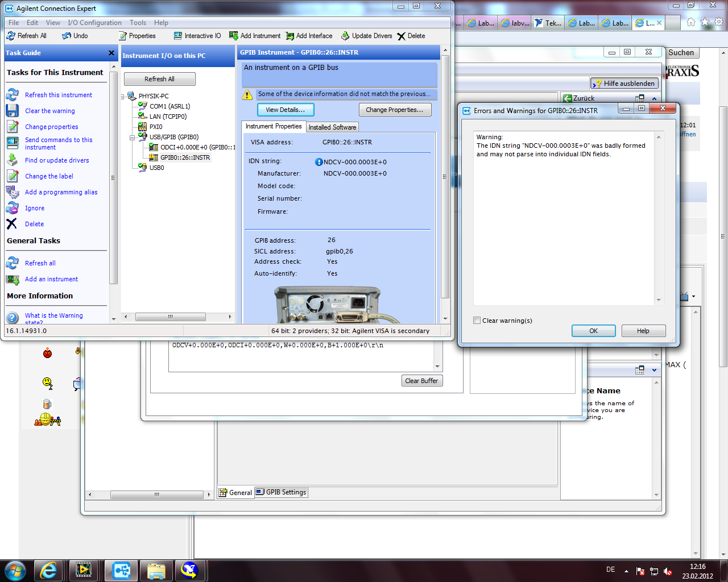Select PXI0 in the instrument tree

[x=156, y=127]
